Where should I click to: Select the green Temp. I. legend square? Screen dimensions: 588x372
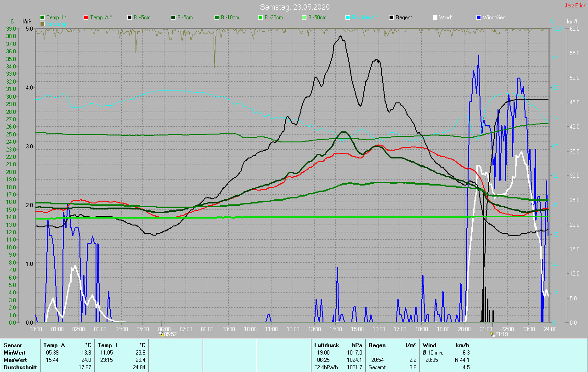pyautogui.click(x=42, y=17)
